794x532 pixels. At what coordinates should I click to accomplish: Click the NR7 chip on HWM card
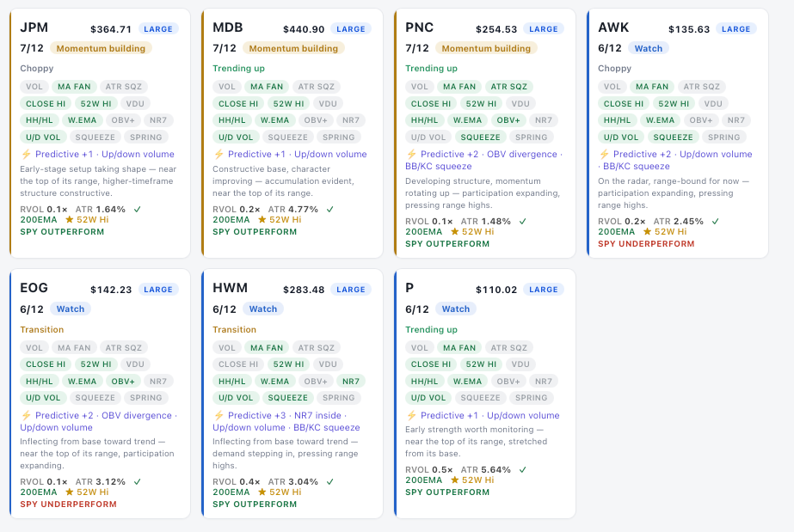coord(351,382)
